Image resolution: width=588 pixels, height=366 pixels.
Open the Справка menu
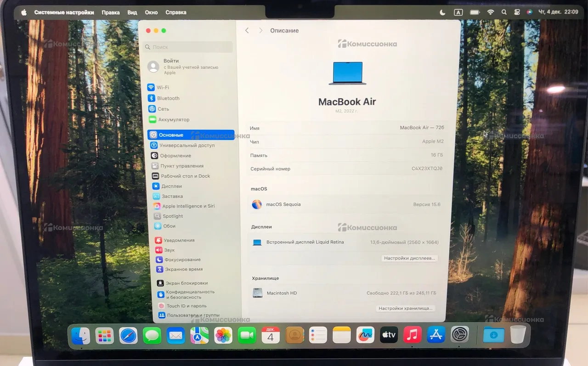click(x=176, y=12)
